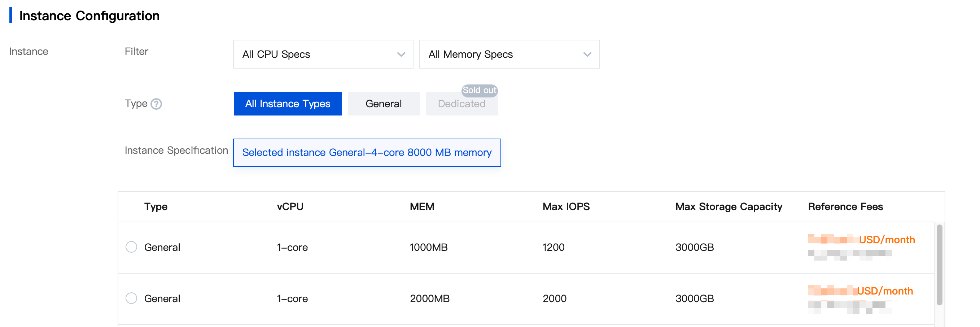Click the Sold out badge

coord(479,90)
